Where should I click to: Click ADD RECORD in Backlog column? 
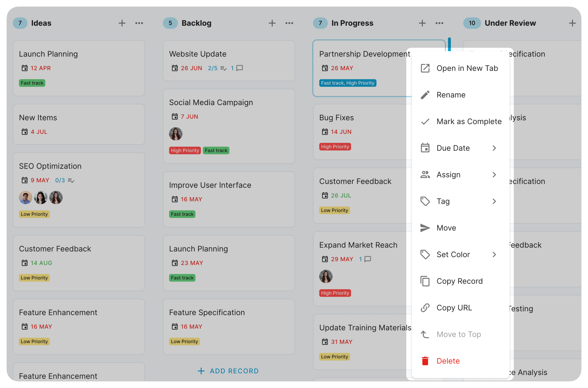pos(229,371)
